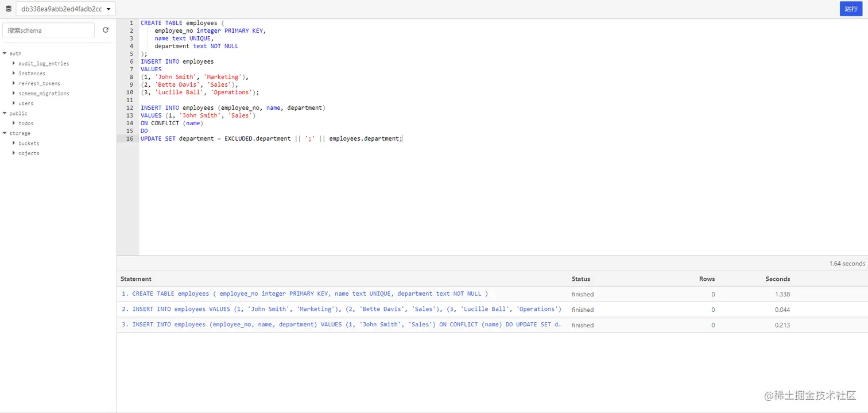Click line number 1 in the gutter

(131, 23)
